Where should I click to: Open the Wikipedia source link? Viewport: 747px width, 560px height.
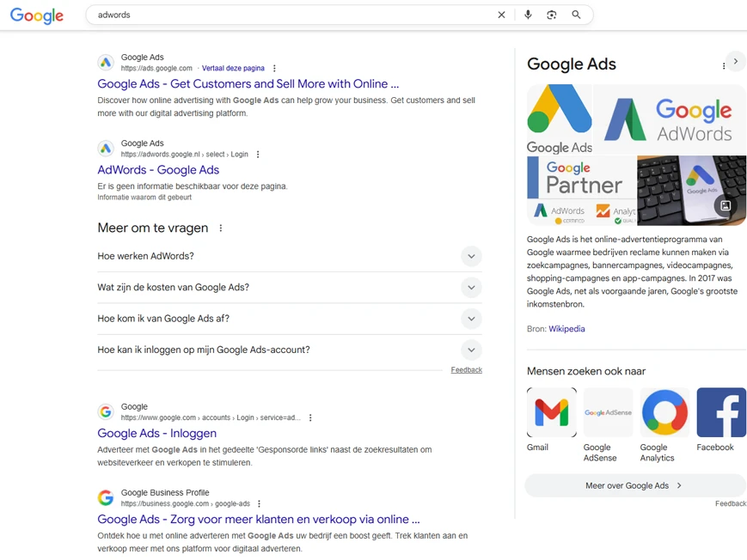point(566,329)
